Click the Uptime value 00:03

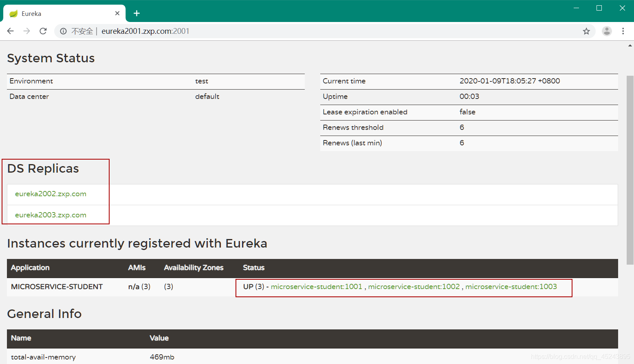click(x=469, y=96)
